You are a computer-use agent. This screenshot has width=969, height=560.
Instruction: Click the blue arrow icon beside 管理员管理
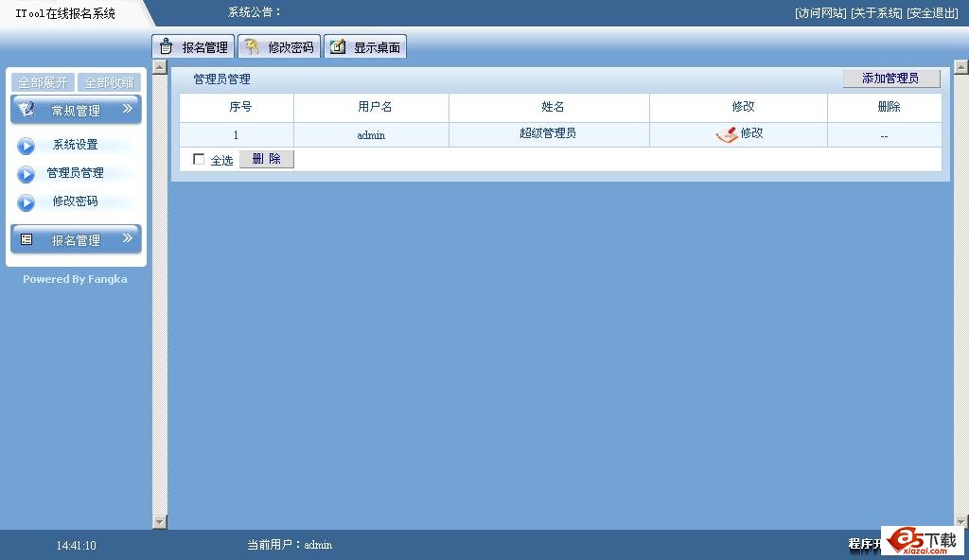26,173
